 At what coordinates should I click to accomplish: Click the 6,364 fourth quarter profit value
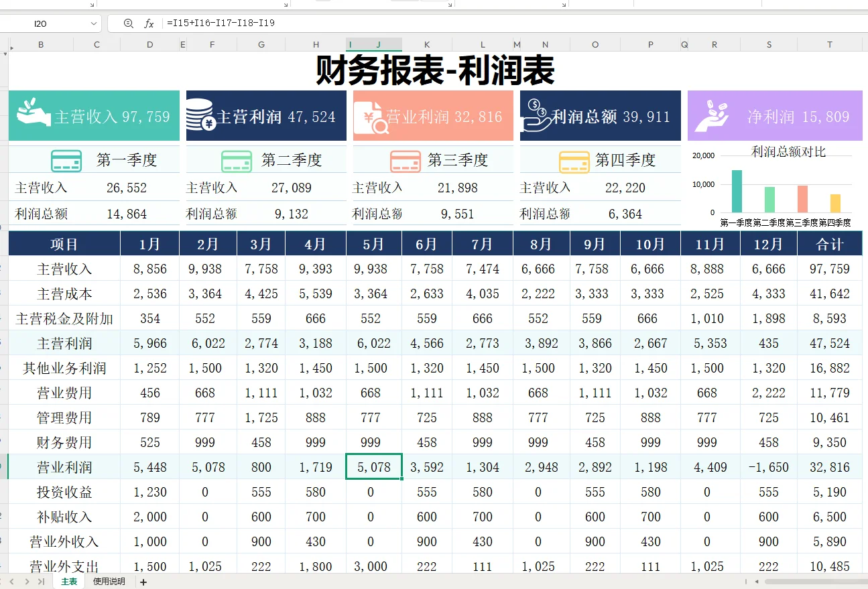coord(625,214)
